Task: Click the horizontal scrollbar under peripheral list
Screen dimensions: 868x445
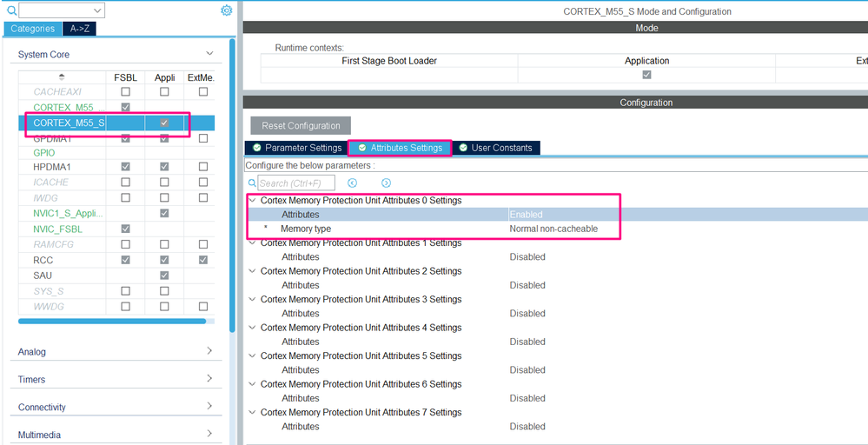Action: tap(112, 321)
